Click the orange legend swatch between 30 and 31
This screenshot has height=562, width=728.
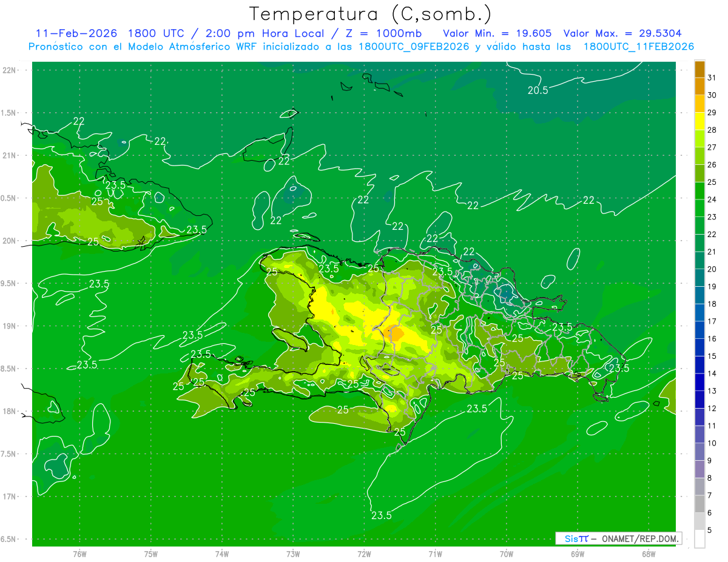point(700,86)
